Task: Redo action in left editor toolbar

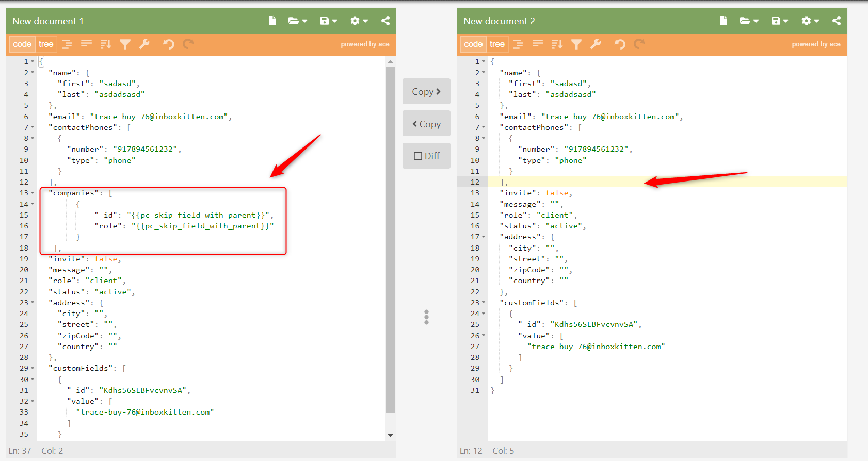Action: pos(188,44)
